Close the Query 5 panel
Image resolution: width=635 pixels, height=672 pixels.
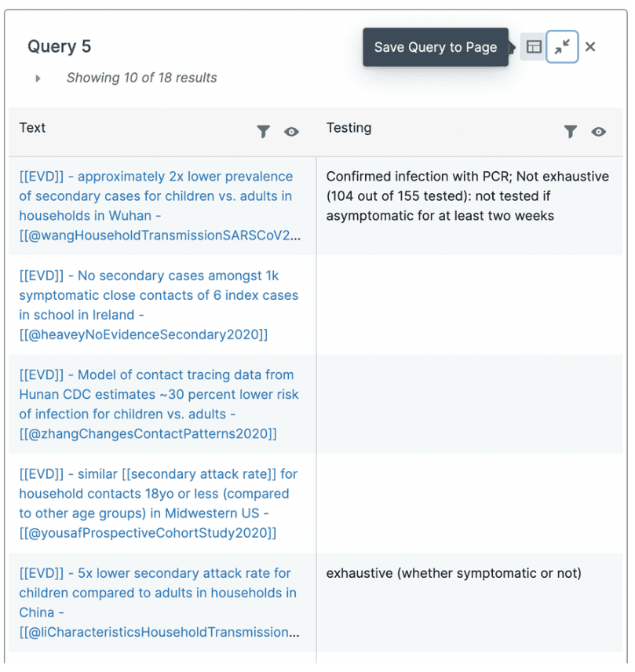(590, 47)
